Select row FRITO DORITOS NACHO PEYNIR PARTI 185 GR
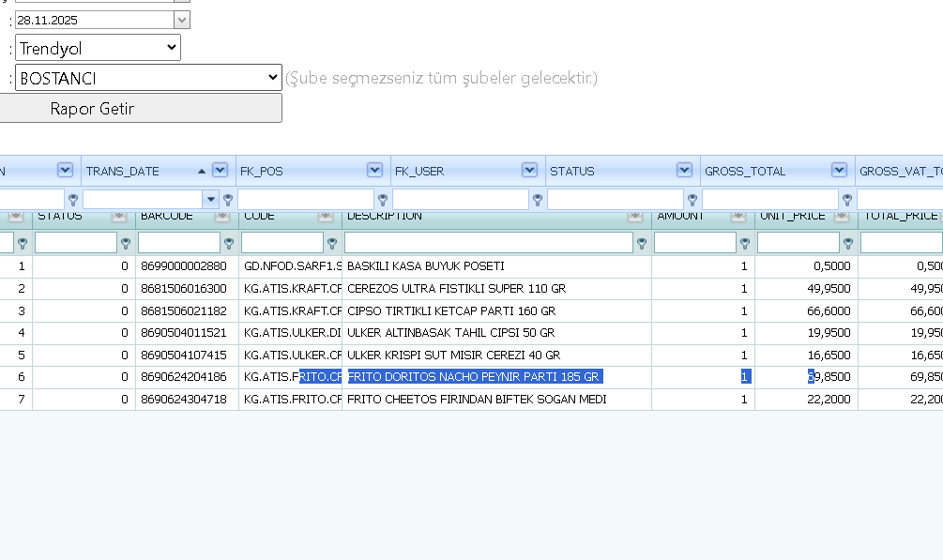Image resolution: width=943 pixels, height=560 pixels. 471,376
